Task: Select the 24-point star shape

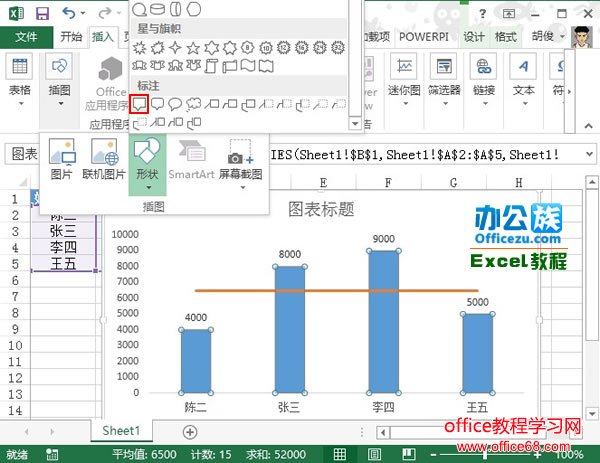Action: pyautogui.click(x=320, y=48)
